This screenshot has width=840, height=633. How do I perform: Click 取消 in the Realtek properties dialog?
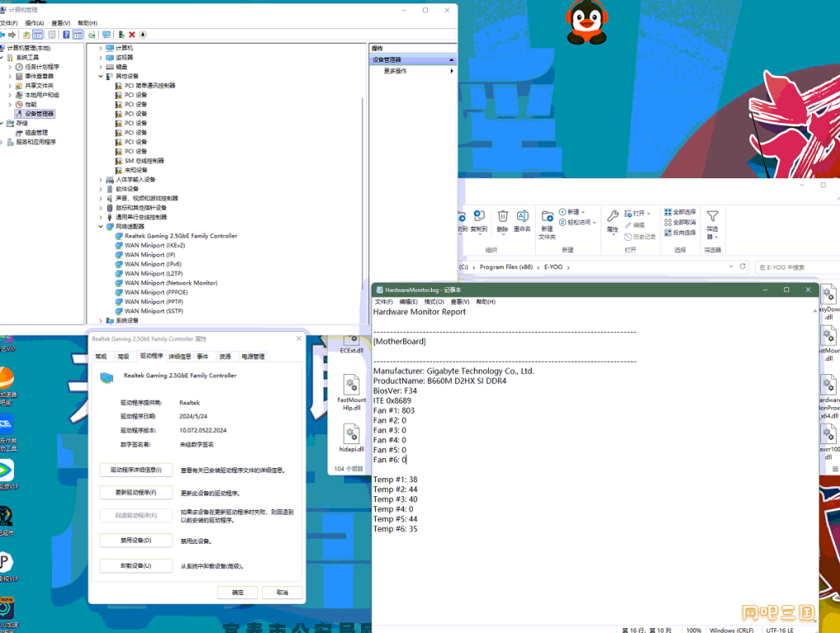point(282,593)
